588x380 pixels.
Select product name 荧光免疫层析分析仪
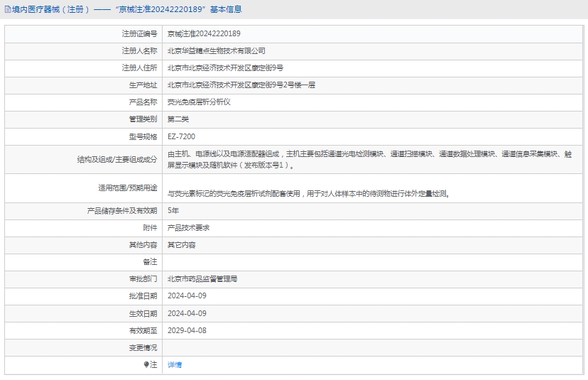(x=199, y=102)
